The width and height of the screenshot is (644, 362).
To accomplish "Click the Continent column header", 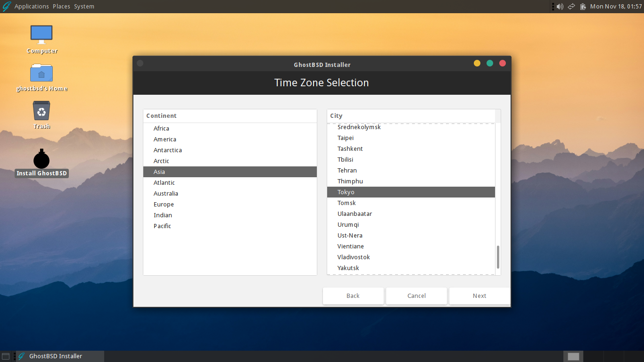I will click(x=230, y=116).
